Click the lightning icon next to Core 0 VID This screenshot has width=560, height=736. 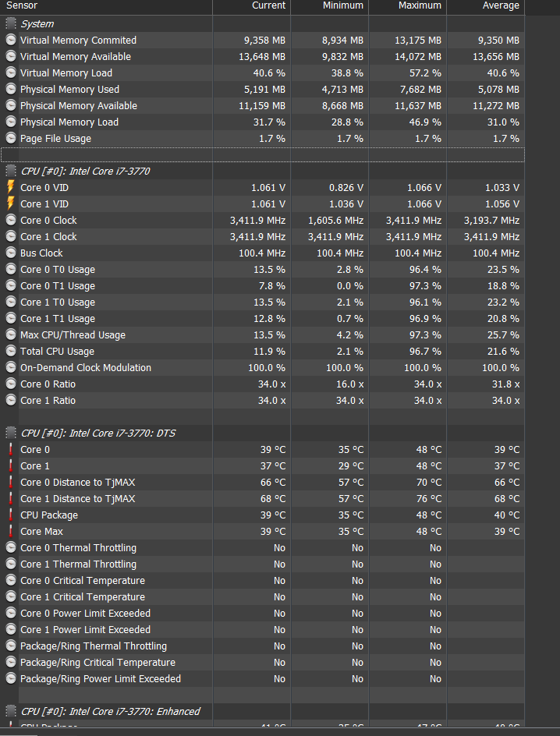[x=11, y=187]
